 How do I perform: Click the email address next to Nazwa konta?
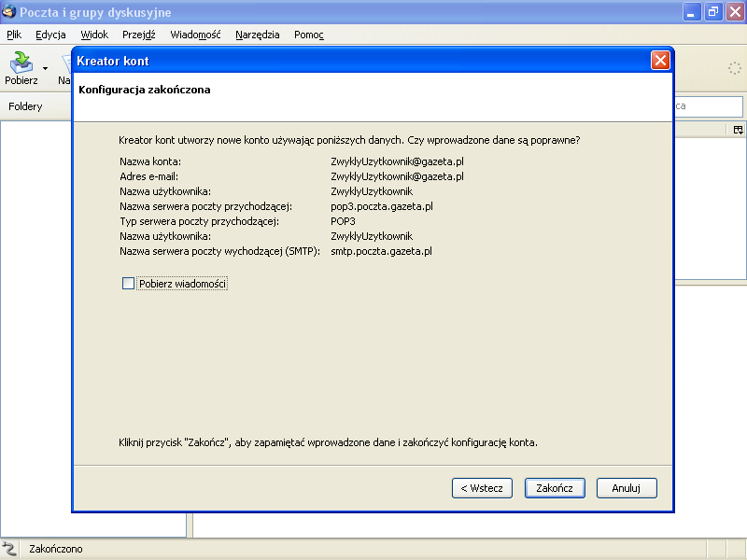397,161
